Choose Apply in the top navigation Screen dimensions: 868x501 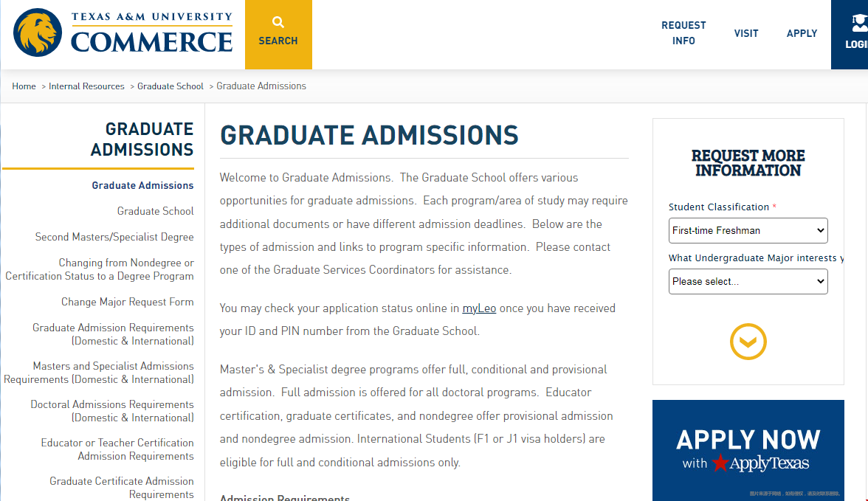click(x=802, y=33)
